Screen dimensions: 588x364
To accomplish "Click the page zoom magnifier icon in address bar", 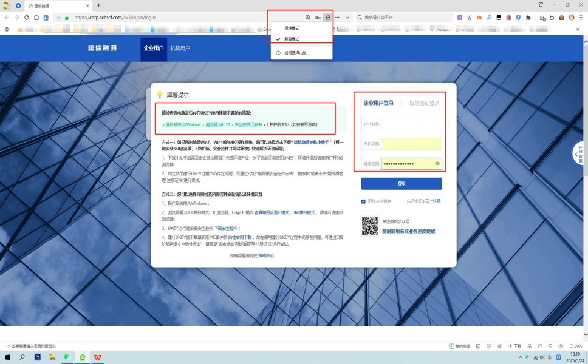I will point(308,18).
